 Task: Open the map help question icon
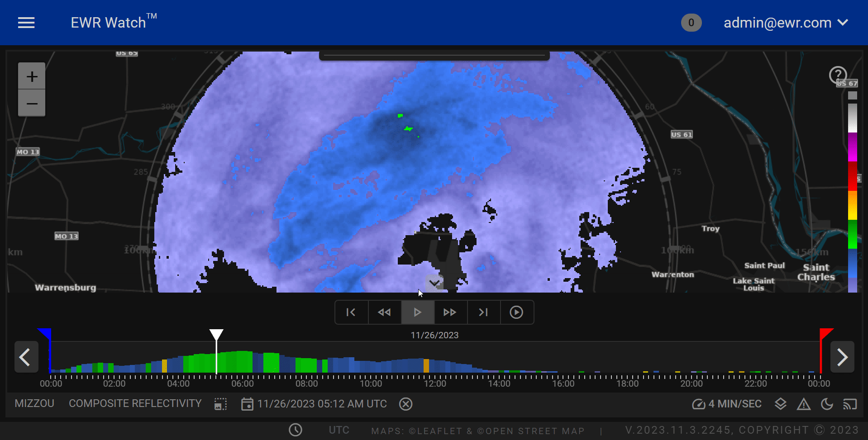pos(838,75)
